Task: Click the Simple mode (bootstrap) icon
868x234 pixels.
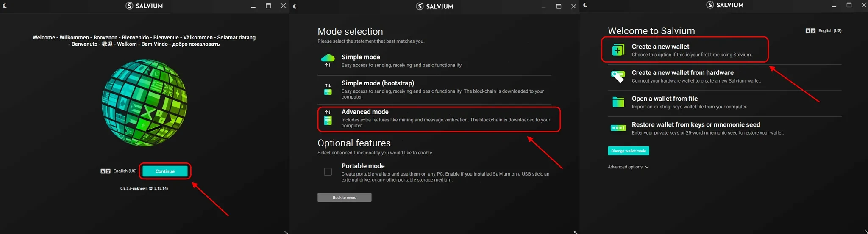Action: (x=328, y=89)
